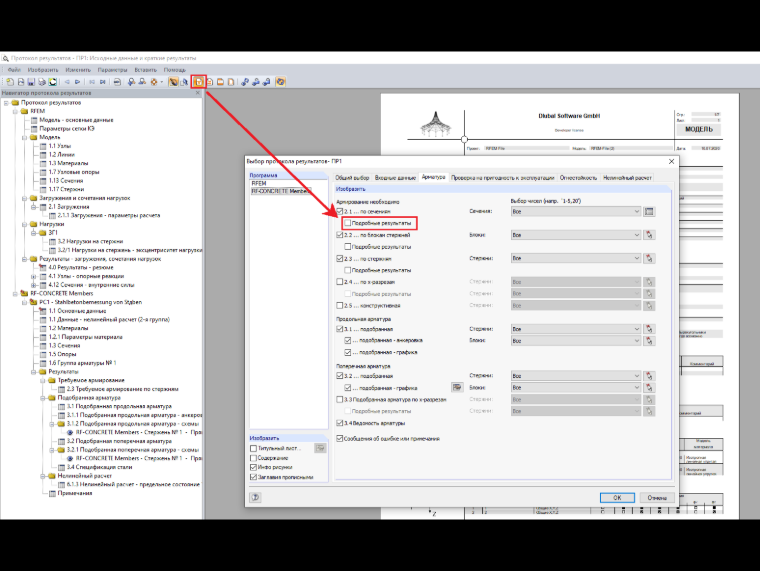Click the Отмена button

click(x=657, y=497)
